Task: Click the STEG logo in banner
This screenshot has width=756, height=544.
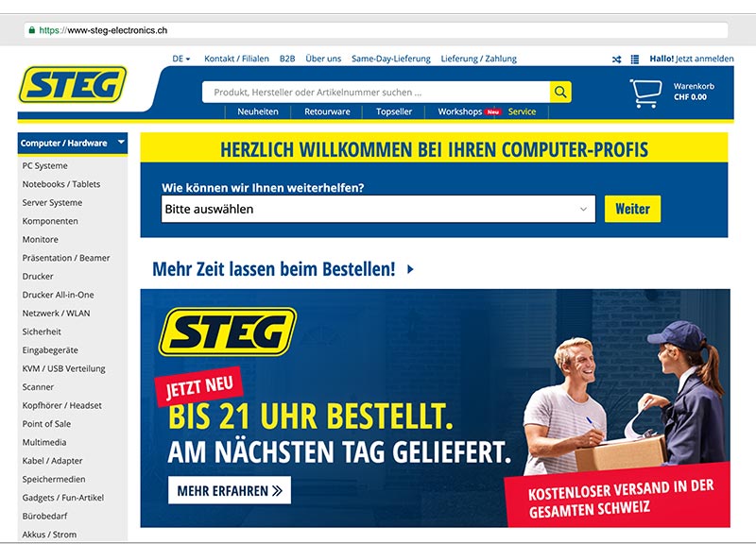Action: 228,332
